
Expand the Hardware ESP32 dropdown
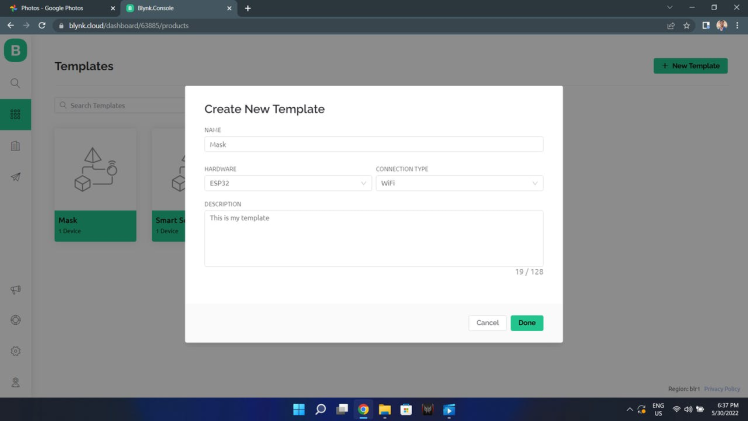tap(288, 183)
